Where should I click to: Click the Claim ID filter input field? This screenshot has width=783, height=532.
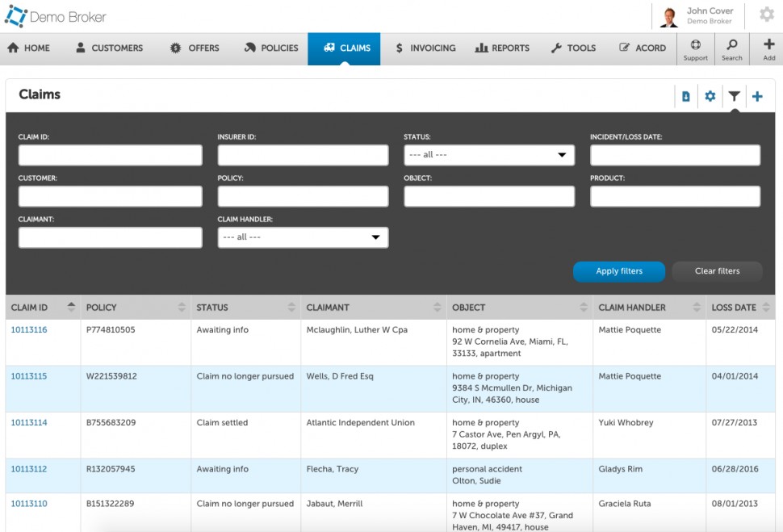[111, 155]
